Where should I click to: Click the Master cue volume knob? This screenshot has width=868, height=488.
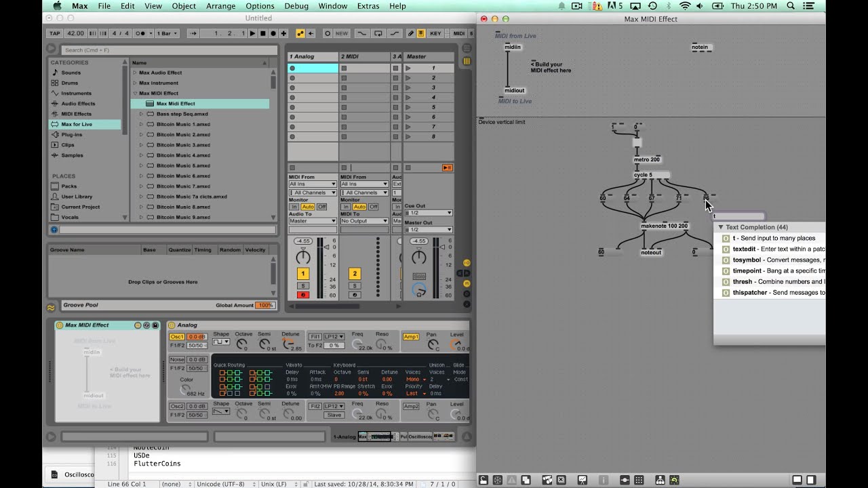419,290
